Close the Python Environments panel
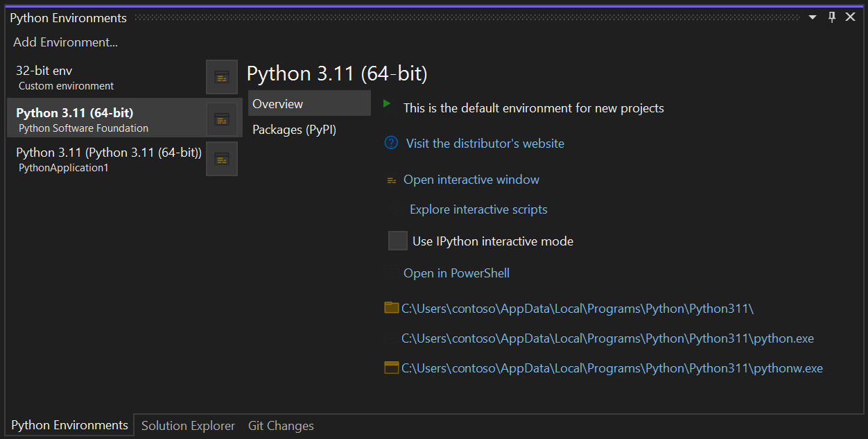The image size is (868, 439). 851,17
